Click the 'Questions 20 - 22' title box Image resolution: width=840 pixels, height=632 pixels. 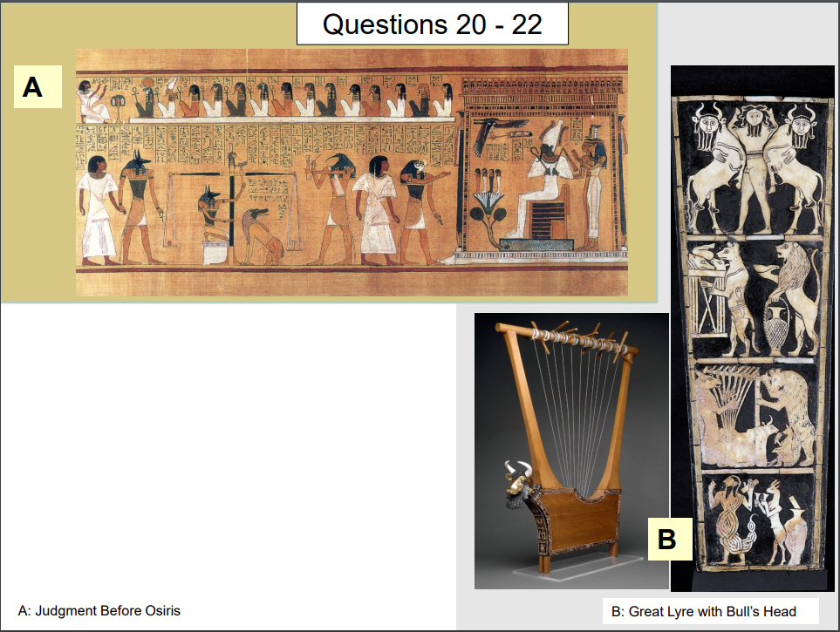[x=433, y=24]
